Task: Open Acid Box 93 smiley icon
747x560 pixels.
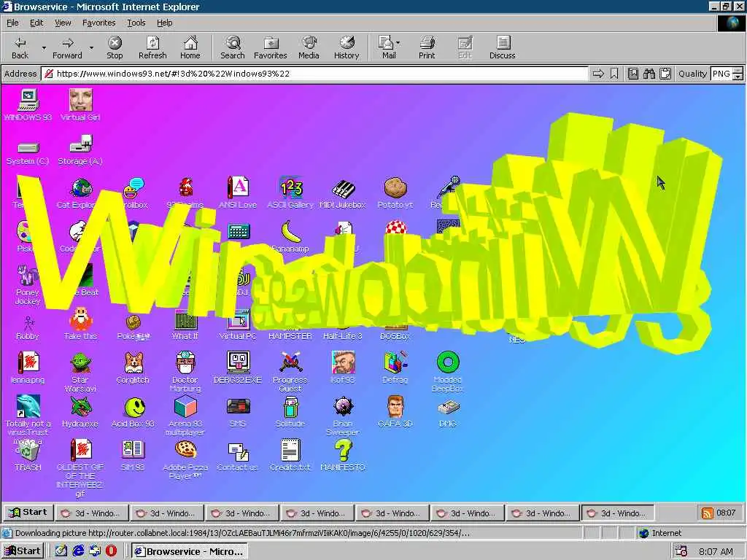Action: pos(133,412)
